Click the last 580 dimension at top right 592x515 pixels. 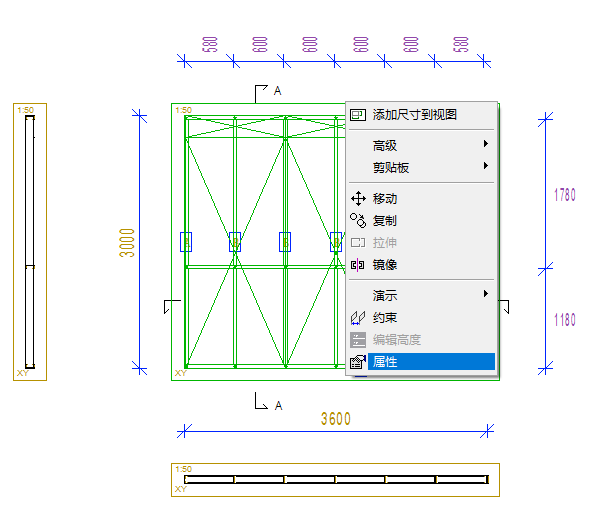pyautogui.click(x=461, y=45)
